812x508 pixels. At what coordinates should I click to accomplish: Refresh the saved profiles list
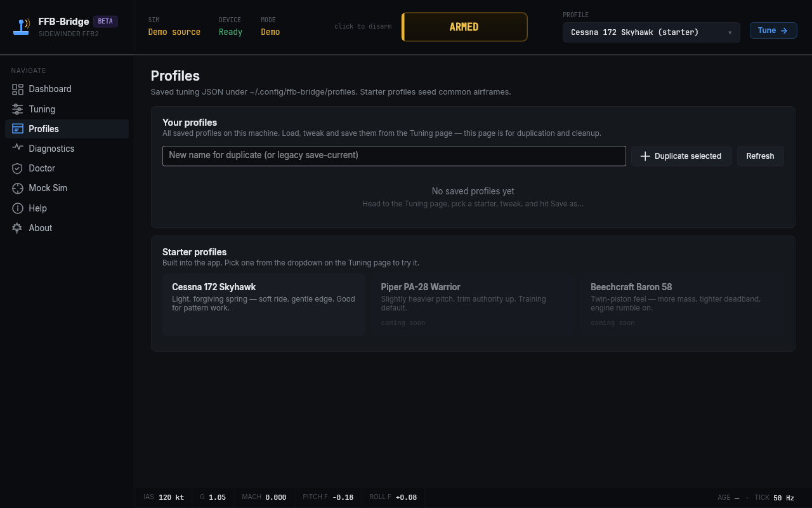pyautogui.click(x=760, y=156)
